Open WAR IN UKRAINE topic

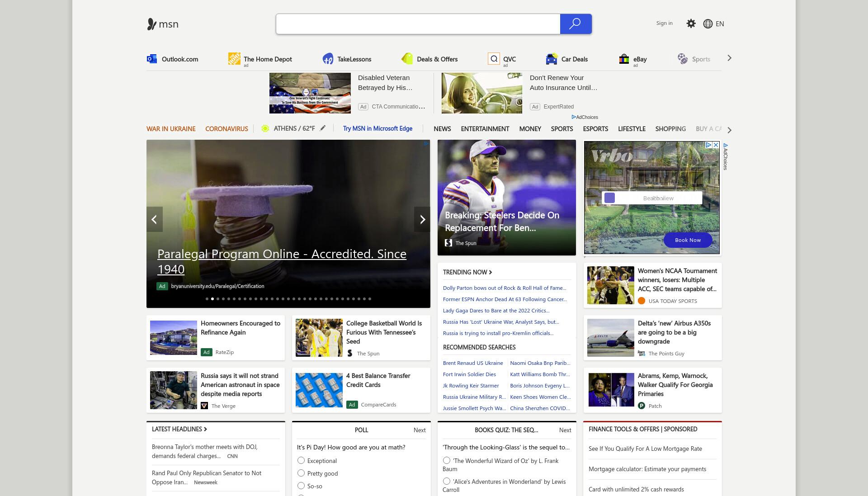(171, 129)
